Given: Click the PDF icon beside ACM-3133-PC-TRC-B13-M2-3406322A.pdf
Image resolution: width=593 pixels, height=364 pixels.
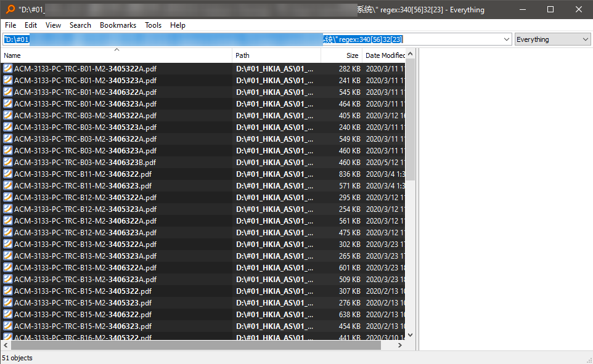Looking at the screenshot, I should pos(7,267).
